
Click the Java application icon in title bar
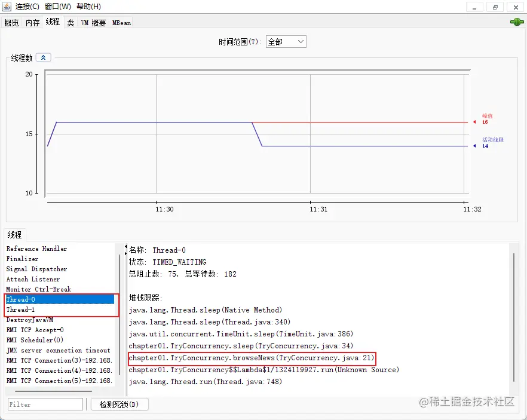point(7,7)
